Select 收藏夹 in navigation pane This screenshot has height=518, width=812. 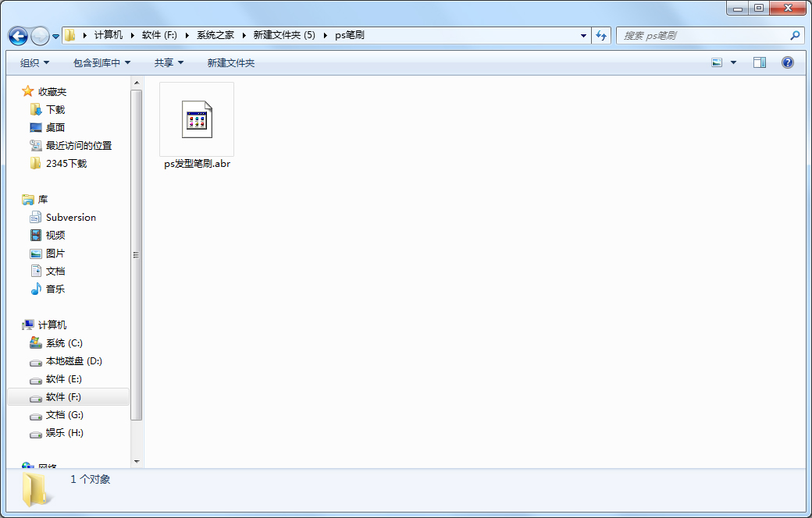(52, 91)
